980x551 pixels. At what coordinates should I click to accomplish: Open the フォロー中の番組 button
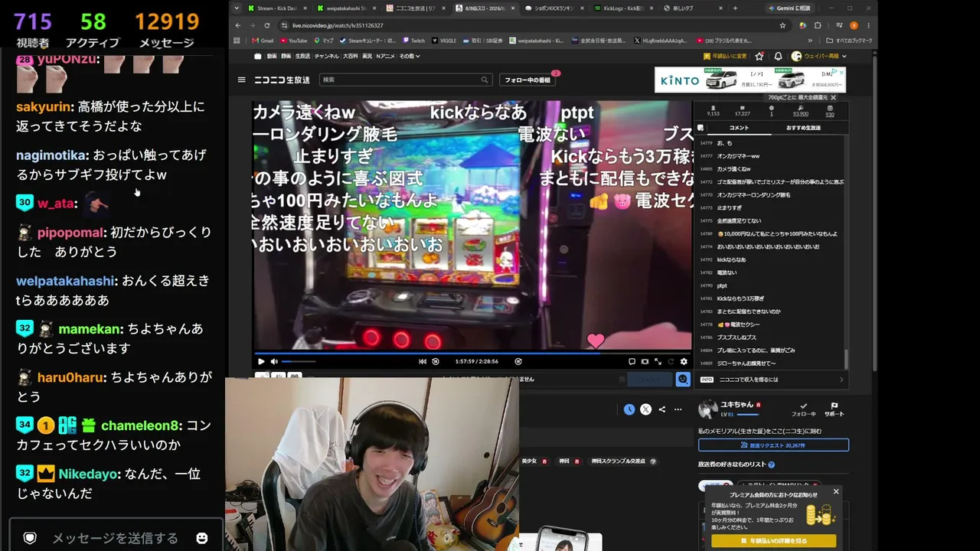(x=528, y=80)
